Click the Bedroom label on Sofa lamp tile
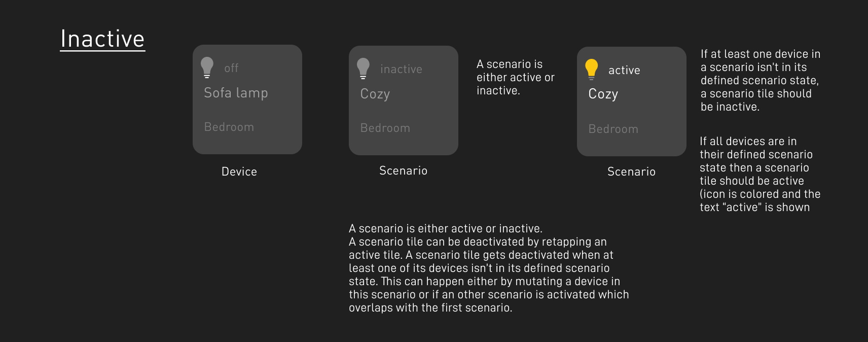This screenshot has height=342, width=868. 229,127
